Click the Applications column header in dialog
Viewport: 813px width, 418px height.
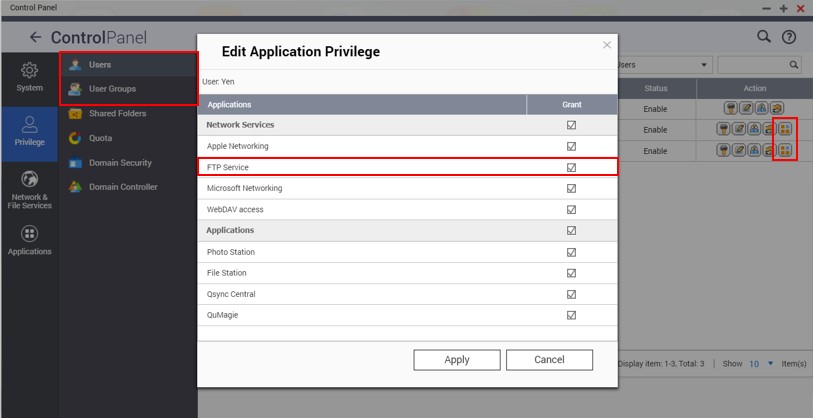pos(362,104)
